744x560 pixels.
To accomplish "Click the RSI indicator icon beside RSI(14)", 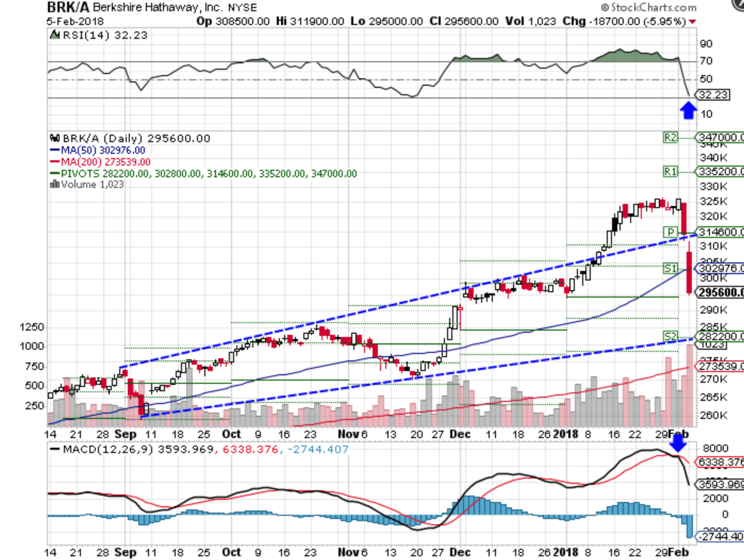I will 54,35.
